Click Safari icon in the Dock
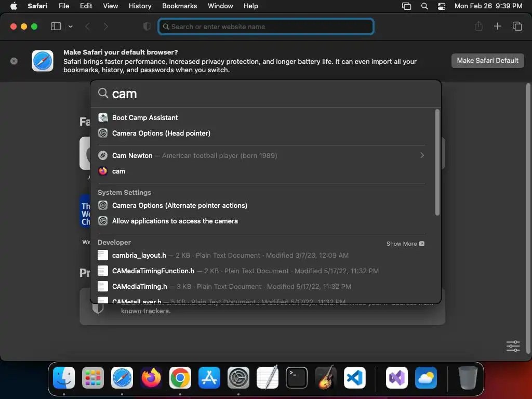Screen dimensions: 532x399 [x=122, y=377]
